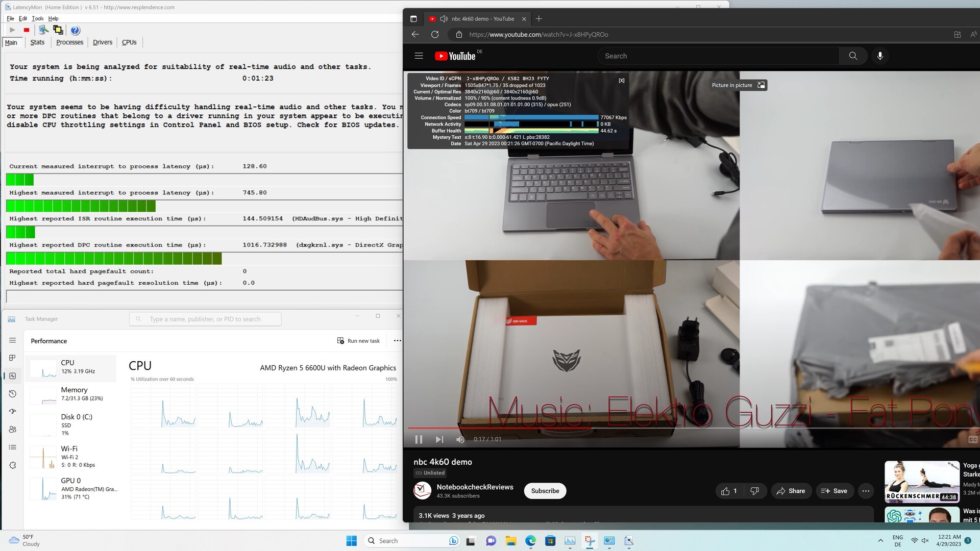Open more actions ellipsis under video
980x551 pixels.
pyautogui.click(x=866, y=491)
